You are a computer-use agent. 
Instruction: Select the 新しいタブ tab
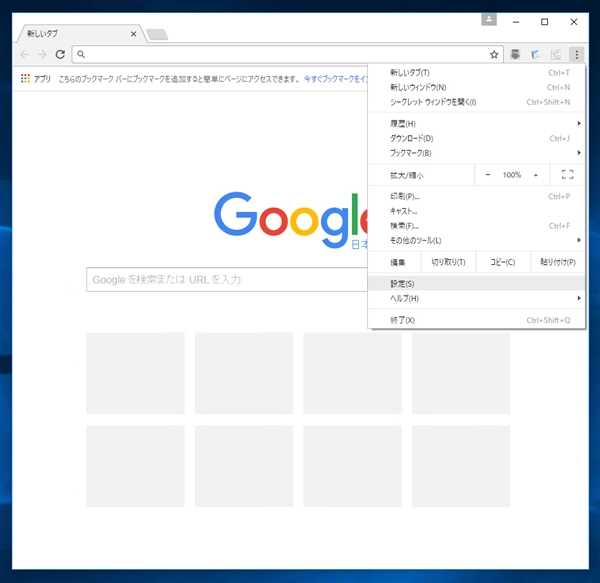pyautogui.click(x=80, y=34)
